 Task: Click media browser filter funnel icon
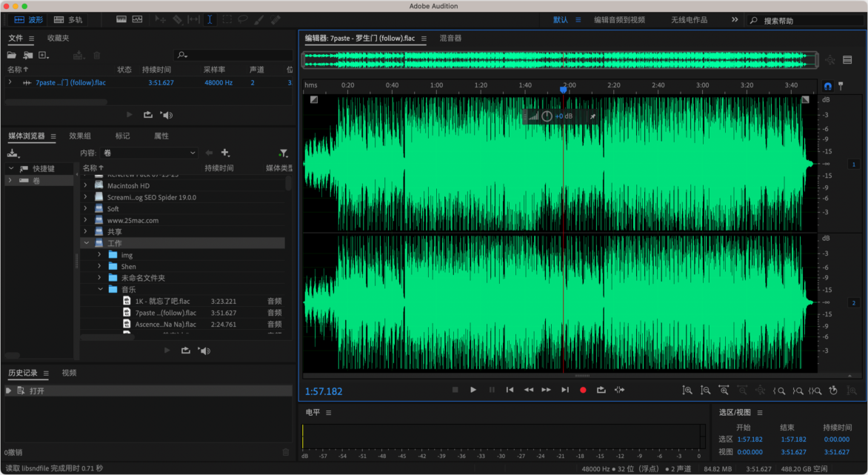[284, 153]
